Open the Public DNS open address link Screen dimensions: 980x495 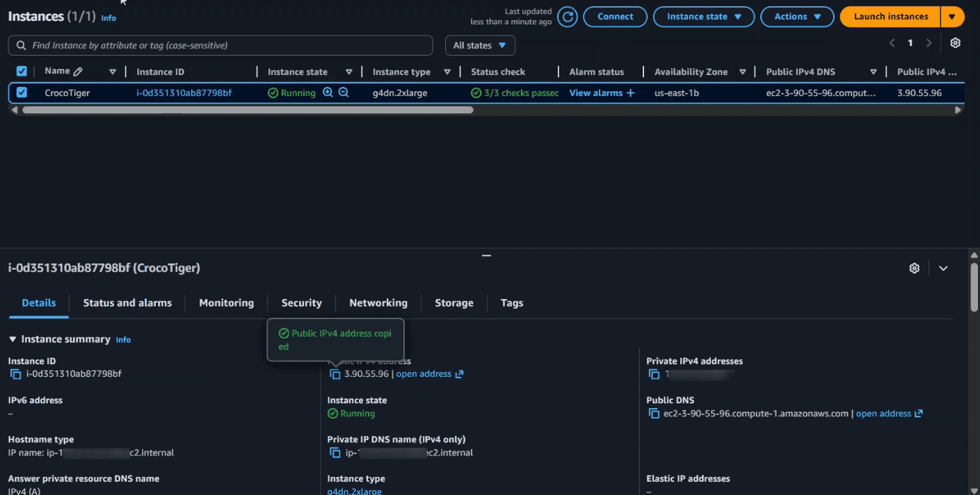click(885, 413)
